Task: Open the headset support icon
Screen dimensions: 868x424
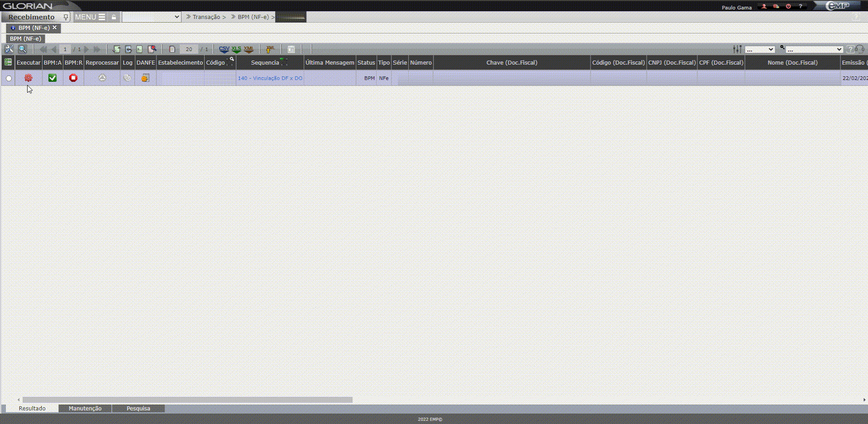Action: [x=860, y=49]
